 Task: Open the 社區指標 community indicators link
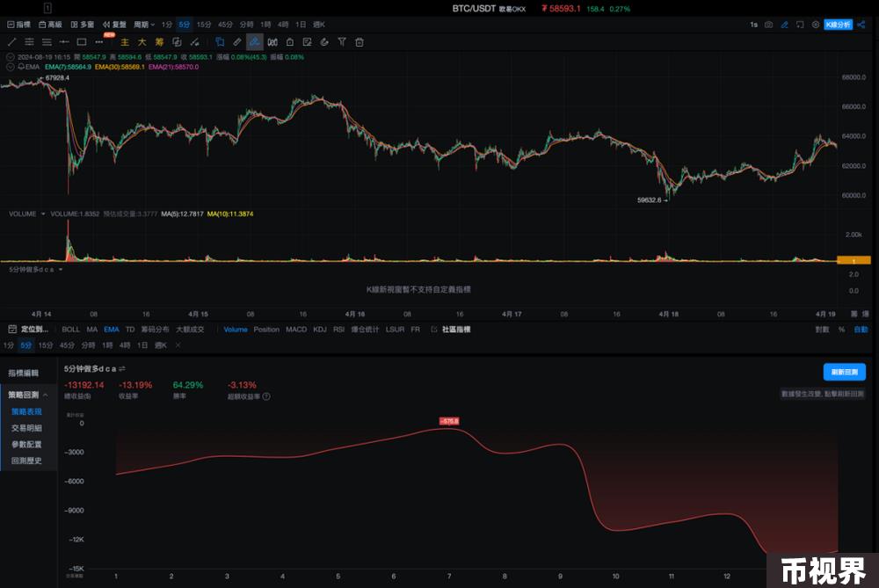tap(451, 330)
